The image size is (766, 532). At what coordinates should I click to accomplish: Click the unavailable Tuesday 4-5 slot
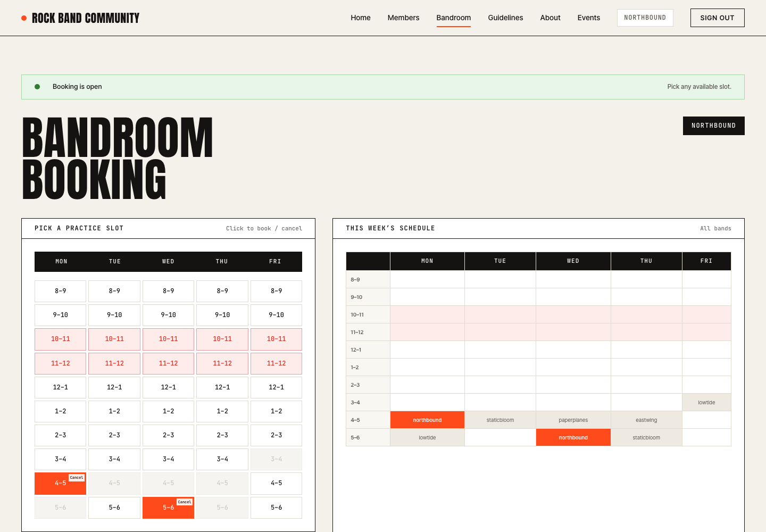[114, 483]
